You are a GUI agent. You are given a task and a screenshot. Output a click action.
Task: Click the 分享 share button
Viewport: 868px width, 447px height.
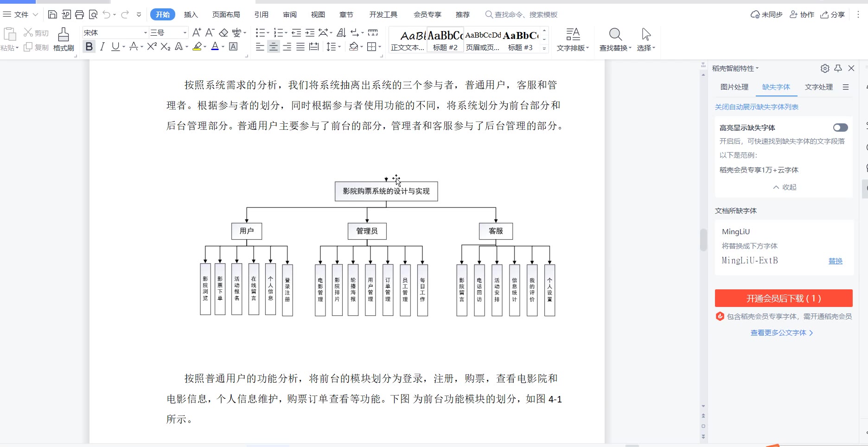pyautogui.click(x=833, y=15)
